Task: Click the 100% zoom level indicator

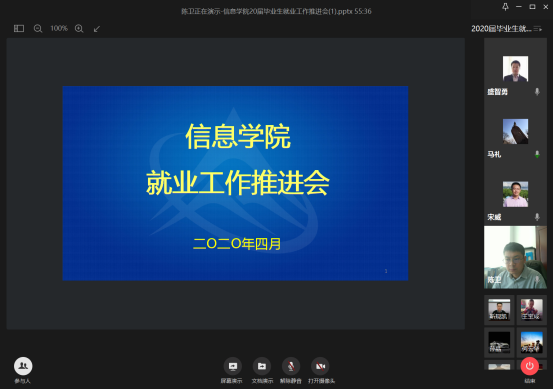Action: click(59, 28)
